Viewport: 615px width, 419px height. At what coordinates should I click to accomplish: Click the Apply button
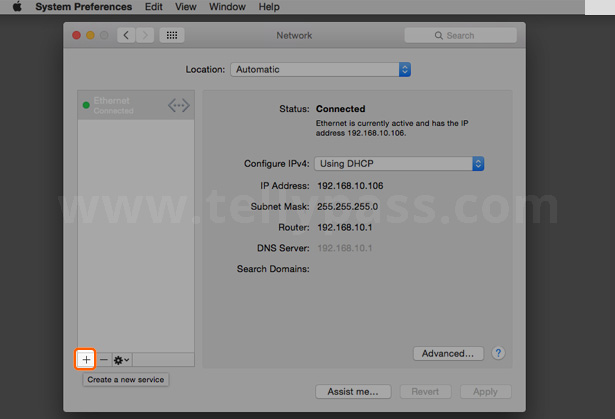click(x=485, y=392)
